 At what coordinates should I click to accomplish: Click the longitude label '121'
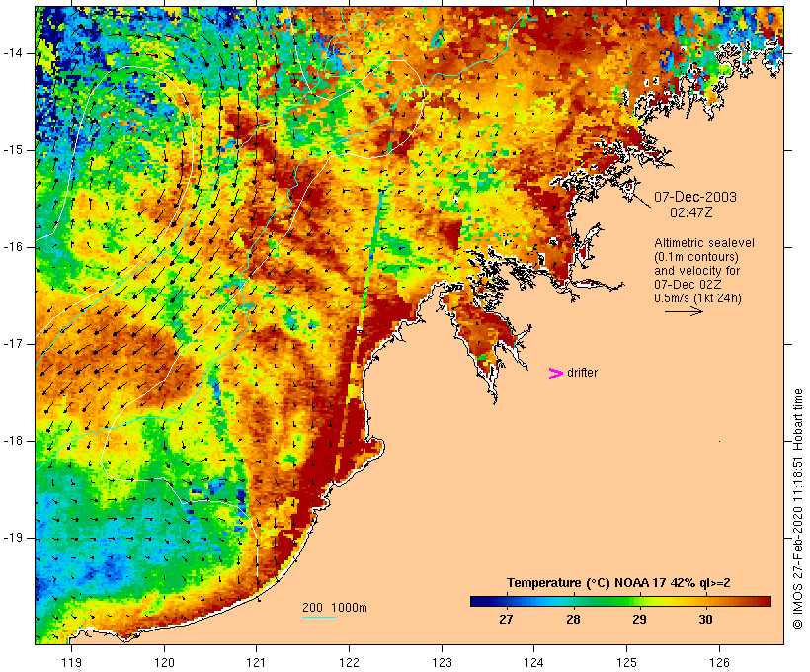[x=256, y=662]
